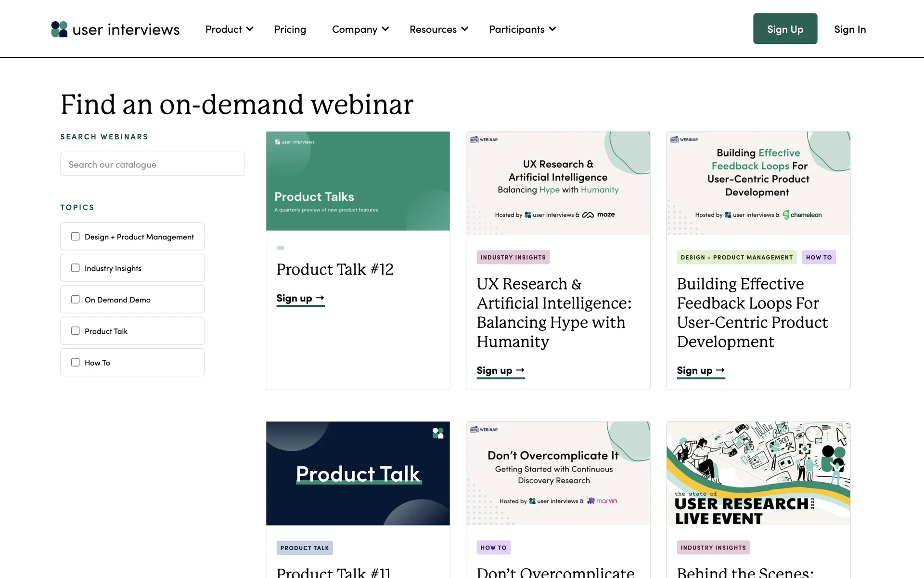Click the PRODUCT TALK tag badge
Screen dimensions: 924x578
click(305, 548)
